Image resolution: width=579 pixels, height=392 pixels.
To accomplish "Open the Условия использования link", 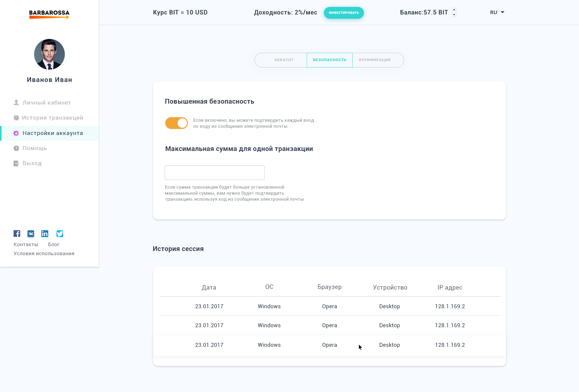I will tap(44, 253).
